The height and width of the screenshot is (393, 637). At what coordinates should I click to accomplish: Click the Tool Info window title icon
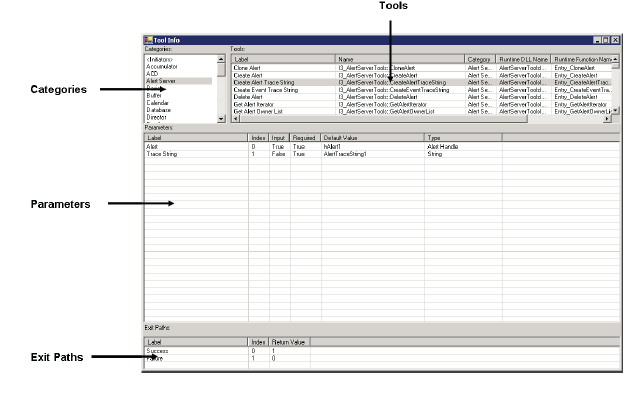(x=148, y=40)
